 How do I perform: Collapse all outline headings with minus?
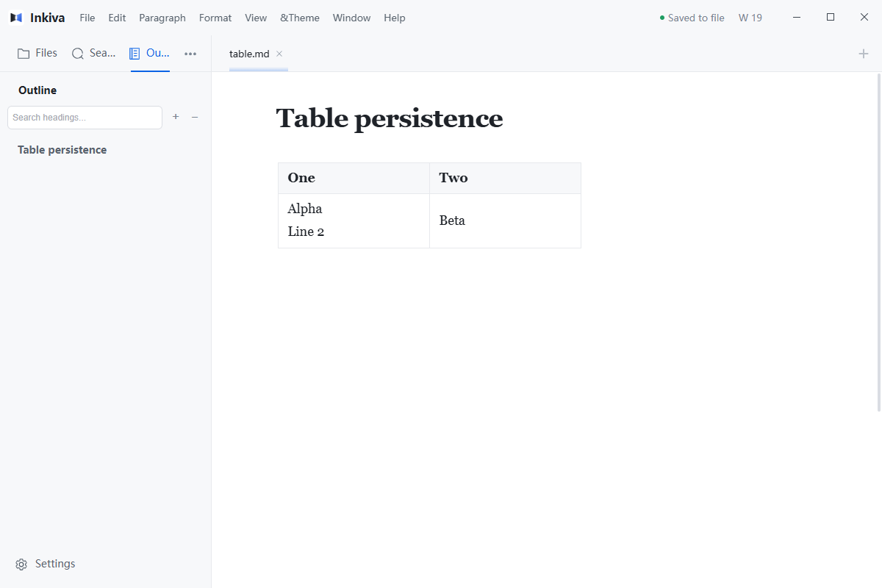click(x=195, y=117)
